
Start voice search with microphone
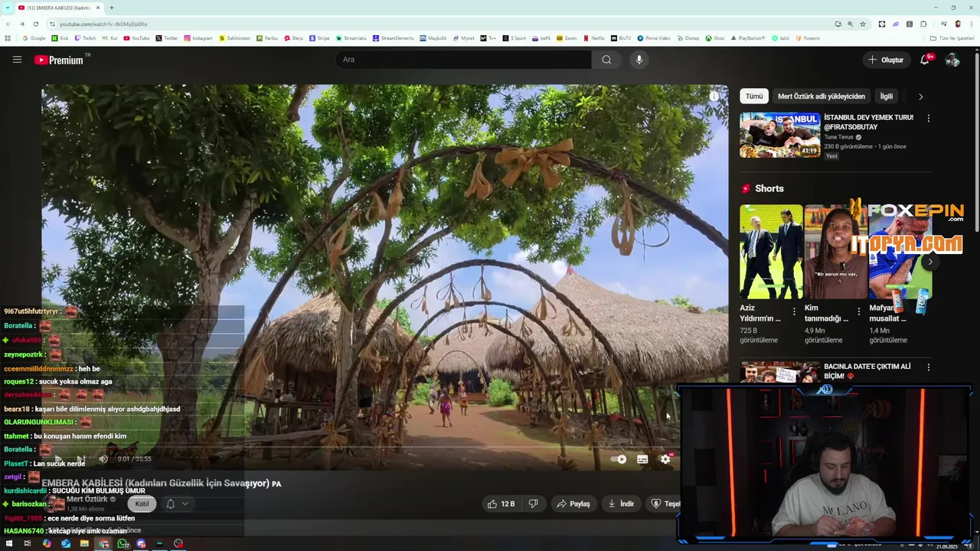[639, 60]
